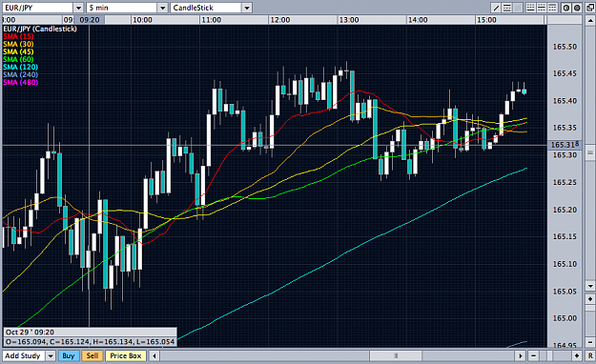This screenshot has width=596, height=364.
Task: Click the Oct 29 09:20 date readout
Action: point(30,333)
